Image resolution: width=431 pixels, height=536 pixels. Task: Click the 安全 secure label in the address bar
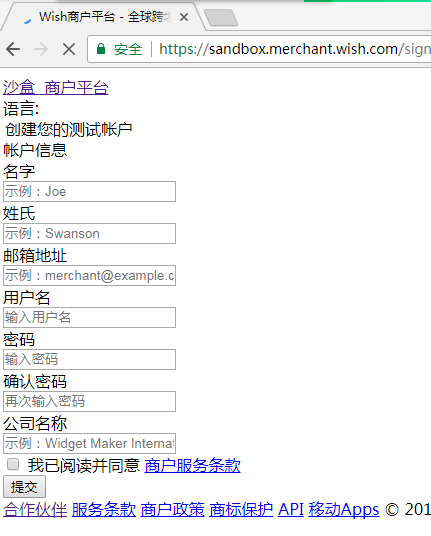[128, 49]
